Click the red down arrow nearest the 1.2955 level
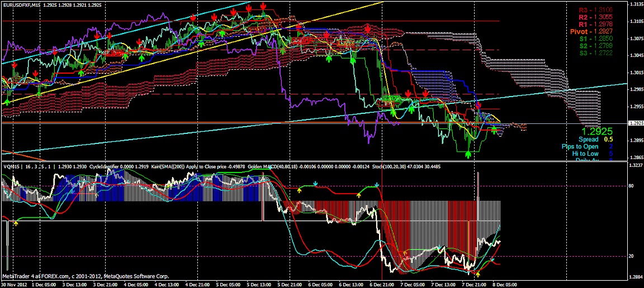The height and width of the screenshot is (288, 644). (478, 105)
